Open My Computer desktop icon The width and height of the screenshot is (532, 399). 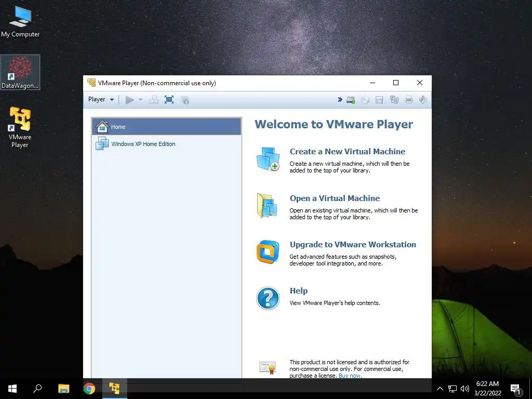20,21
